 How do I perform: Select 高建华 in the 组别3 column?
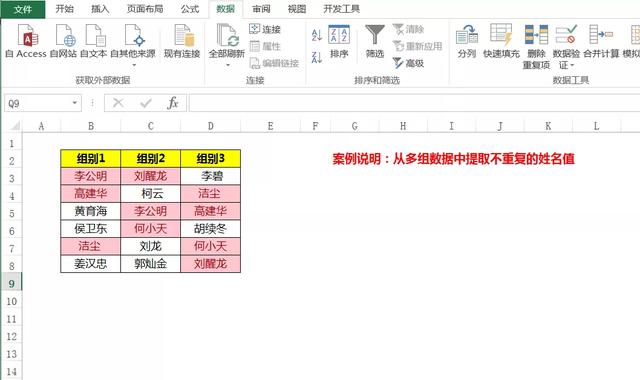click(x=211, y=211)
